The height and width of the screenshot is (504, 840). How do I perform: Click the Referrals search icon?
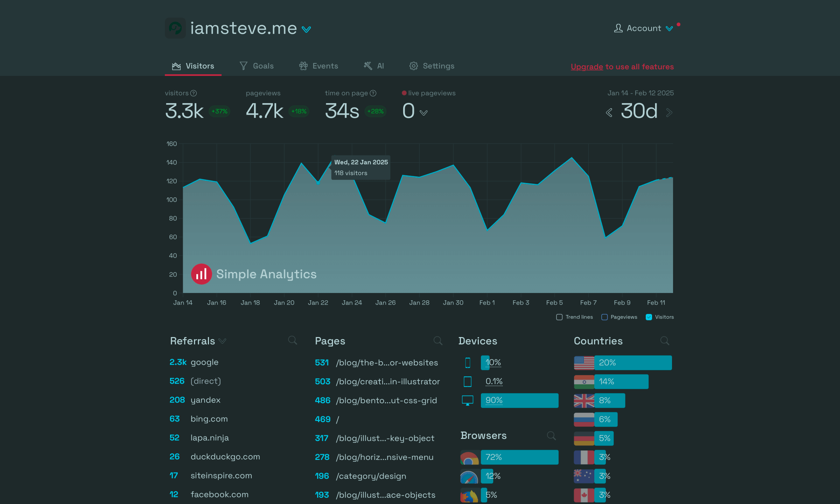point(293,340)
